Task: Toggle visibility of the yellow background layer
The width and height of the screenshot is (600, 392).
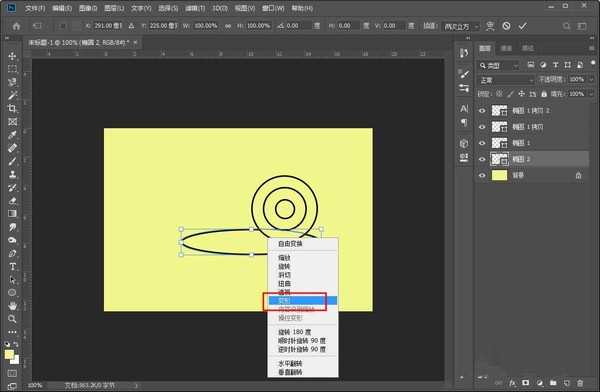Action: (x=482, y=175)
